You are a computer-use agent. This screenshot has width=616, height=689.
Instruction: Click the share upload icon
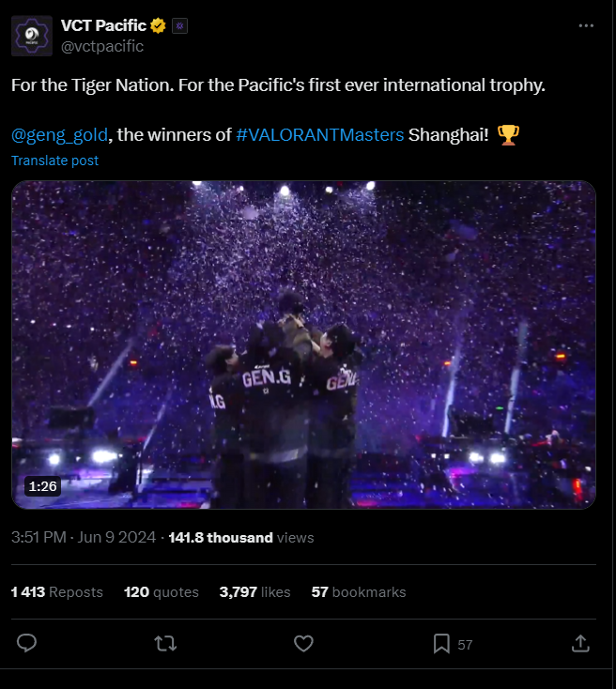[580, 643]
